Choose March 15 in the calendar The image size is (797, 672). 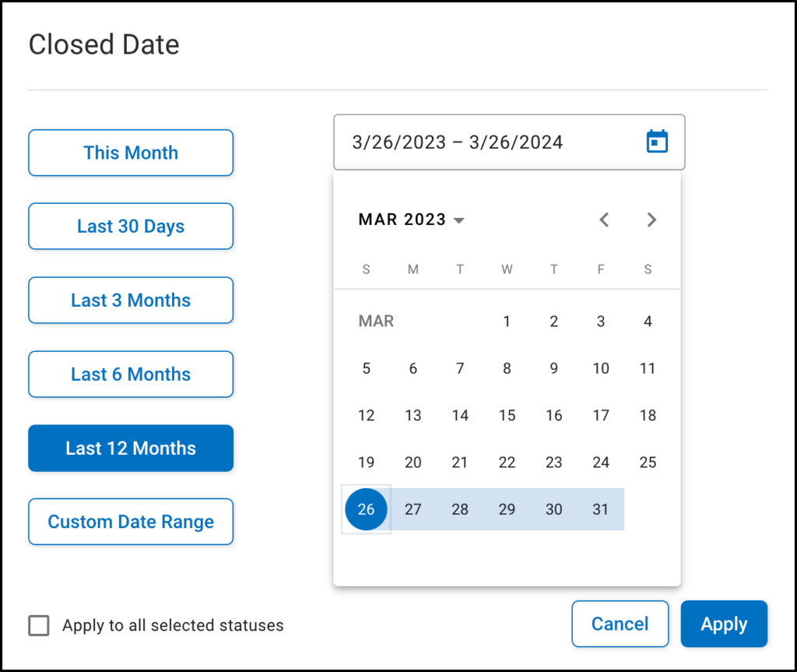coord(507,415)
